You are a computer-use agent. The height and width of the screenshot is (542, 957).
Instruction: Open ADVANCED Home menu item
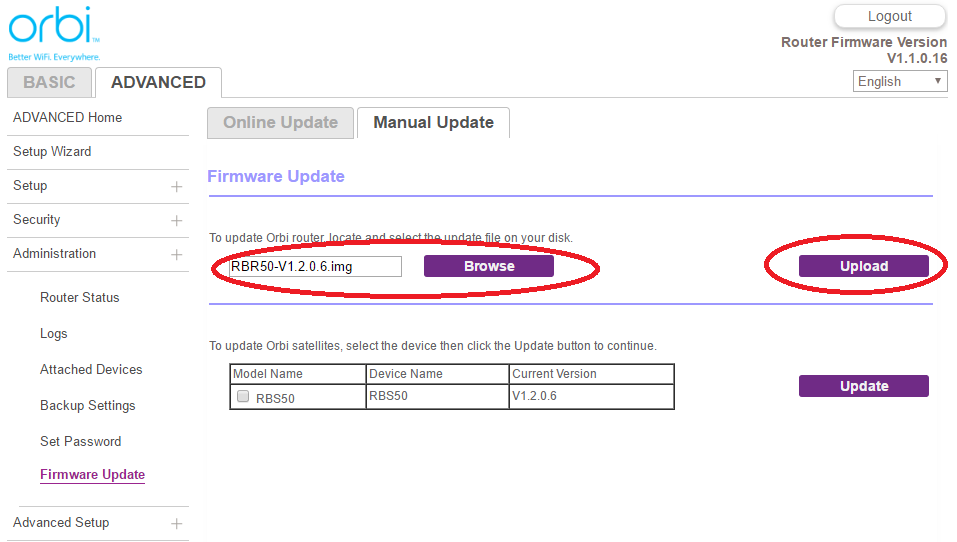point(68,117)
